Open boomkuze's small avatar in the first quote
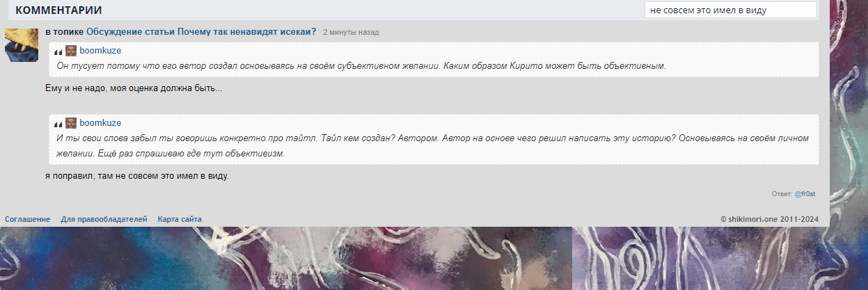The image size is (868, 290). tap(71, 50)
